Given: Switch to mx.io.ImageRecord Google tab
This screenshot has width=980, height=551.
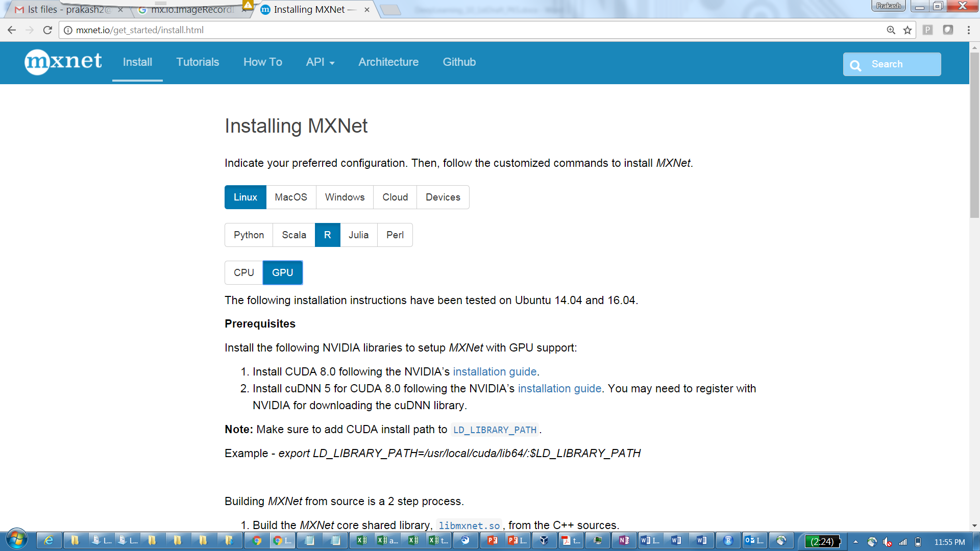Looking at the screenshot, I should tap(191, 10).
